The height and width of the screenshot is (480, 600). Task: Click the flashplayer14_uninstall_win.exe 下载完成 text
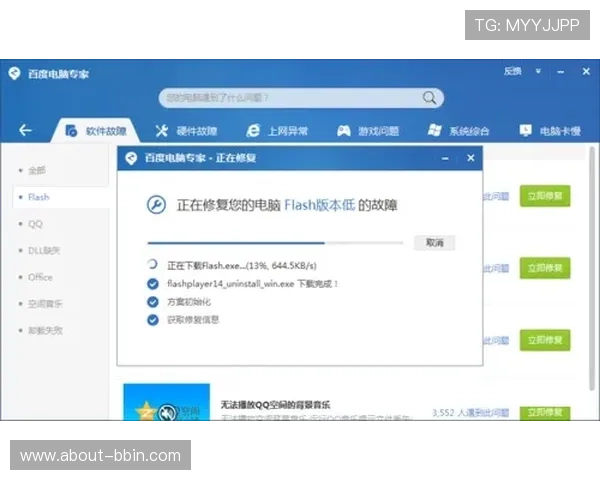click(x=253, y=284)
